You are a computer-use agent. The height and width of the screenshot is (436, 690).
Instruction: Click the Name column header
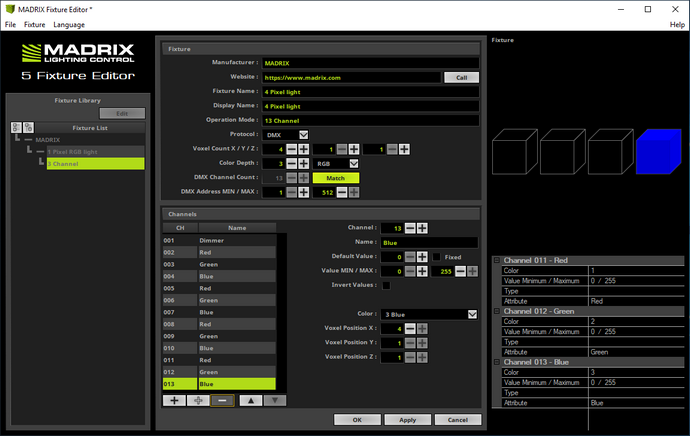[237, 228]
